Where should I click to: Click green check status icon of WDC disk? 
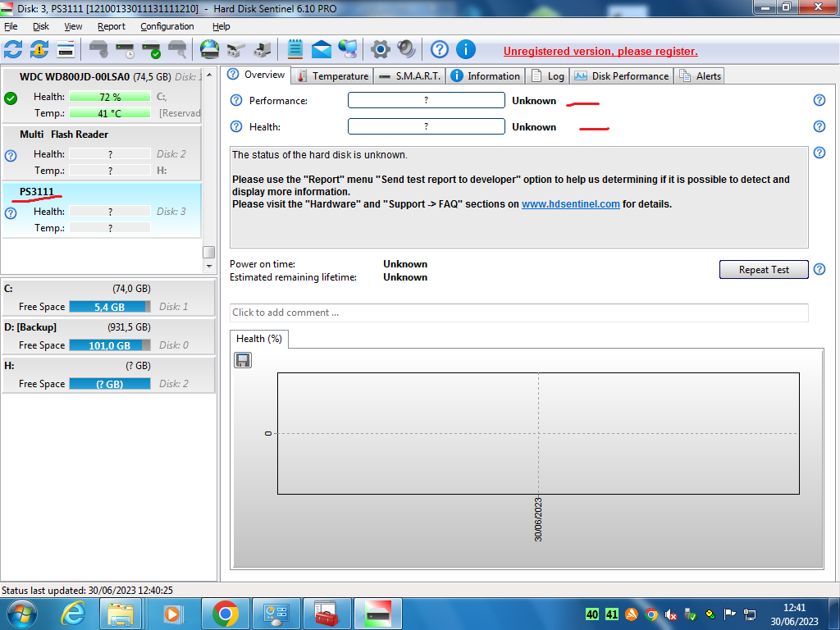[11, 98]
